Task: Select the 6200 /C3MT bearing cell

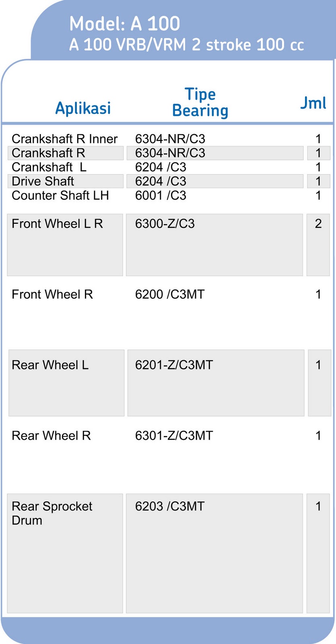Action: pos(169,295)
